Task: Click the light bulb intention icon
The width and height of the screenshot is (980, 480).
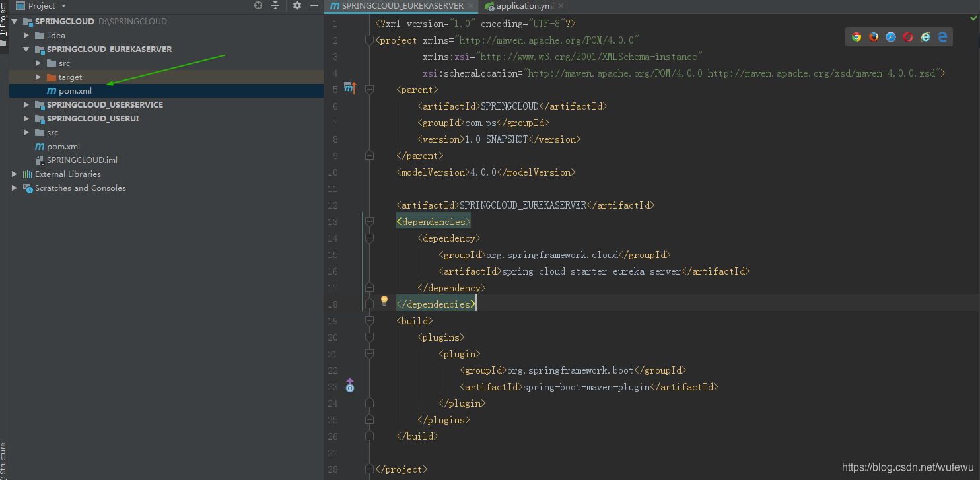Action: tap(384, 301)
